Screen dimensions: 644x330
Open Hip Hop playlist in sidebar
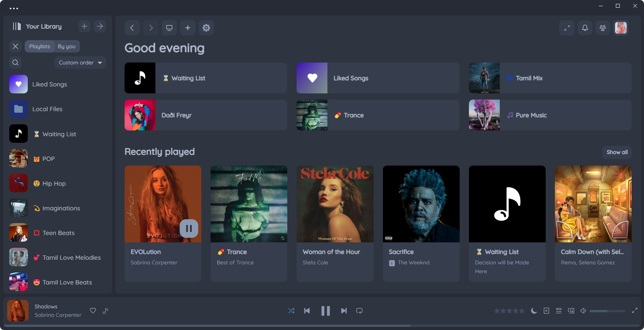(x=58, y=183)
